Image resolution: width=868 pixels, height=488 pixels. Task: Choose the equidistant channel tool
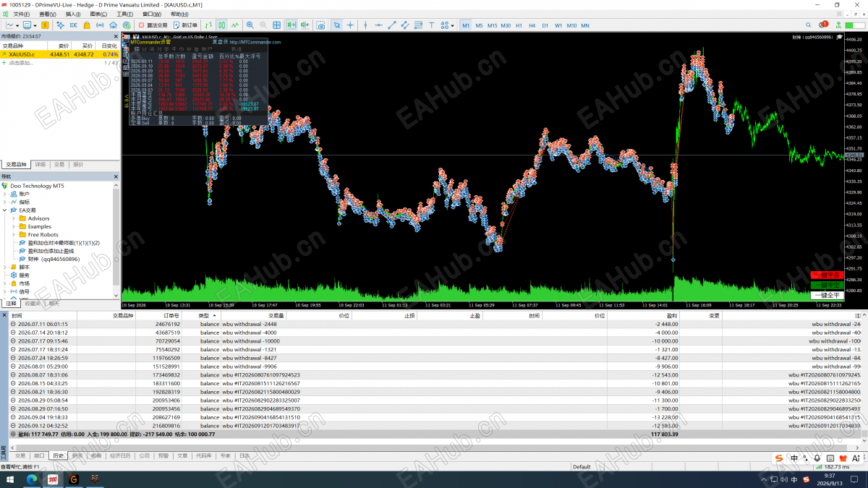click(405, 25)
